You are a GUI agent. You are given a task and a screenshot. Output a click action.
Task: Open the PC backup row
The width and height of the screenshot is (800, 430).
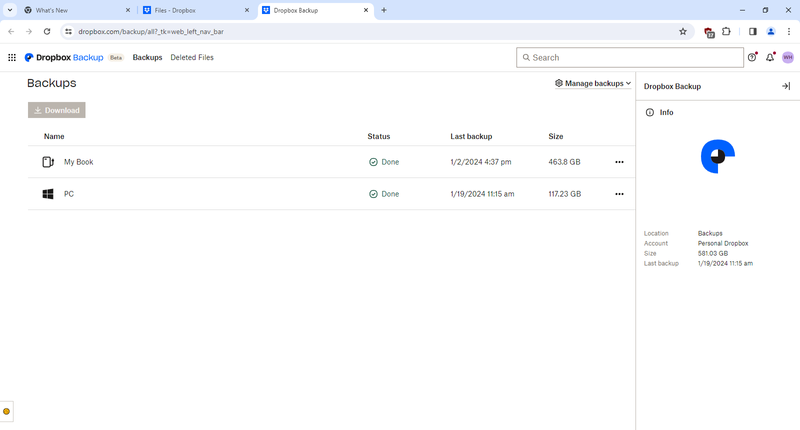click(69, 194)
